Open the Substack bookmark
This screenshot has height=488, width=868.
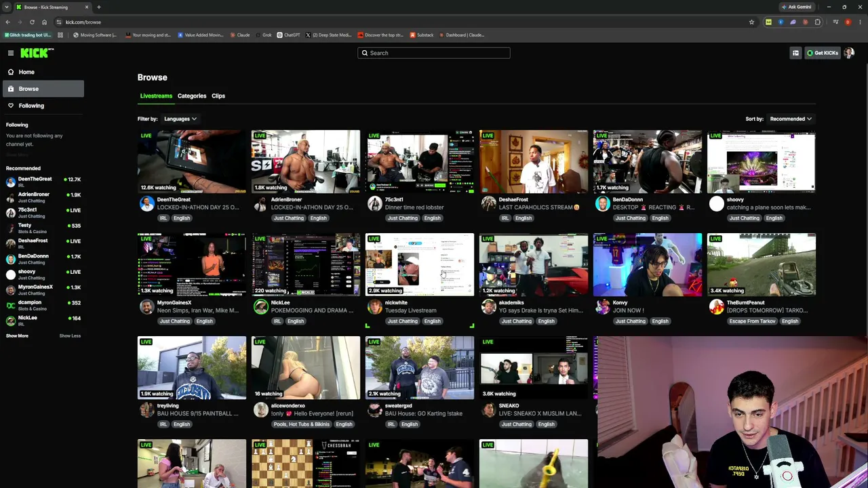(421, 35)
